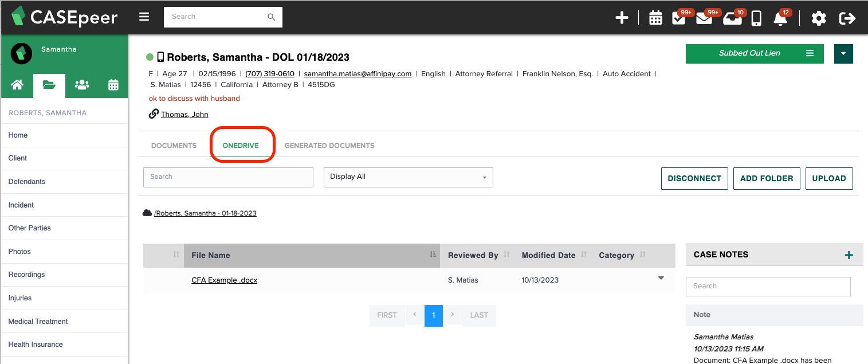Click the plus icon in Case Notes
Screen dimensions: 868x364
click(849, 255)
